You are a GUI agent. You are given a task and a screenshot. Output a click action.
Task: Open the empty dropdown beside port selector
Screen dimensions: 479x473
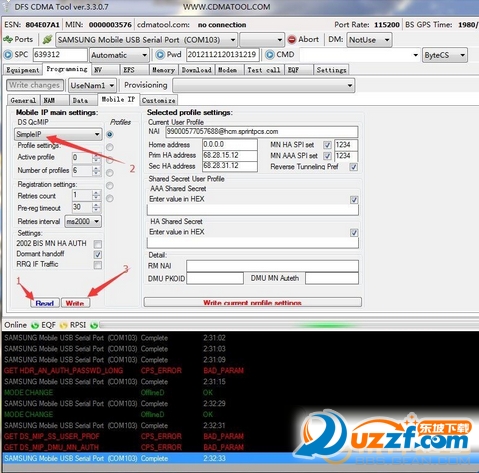point(262,40)
